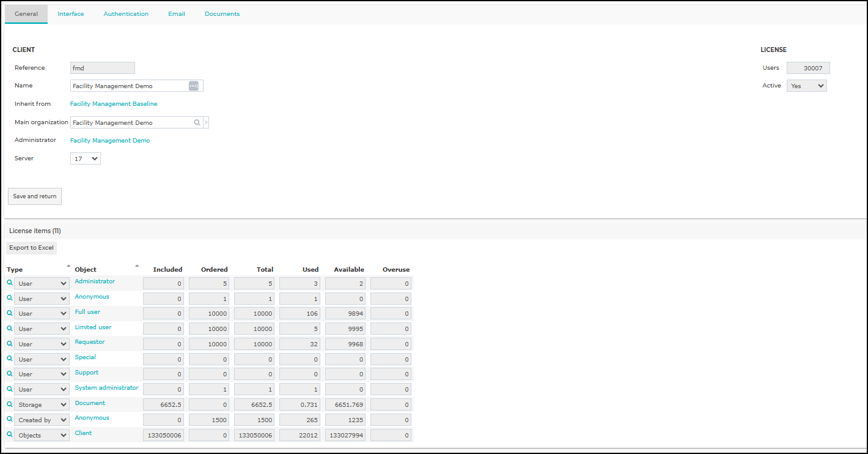868x454 pixels.
Task: Open magnifier icon for Created by row
Action: pyautogui.click(x=10, y=420)
